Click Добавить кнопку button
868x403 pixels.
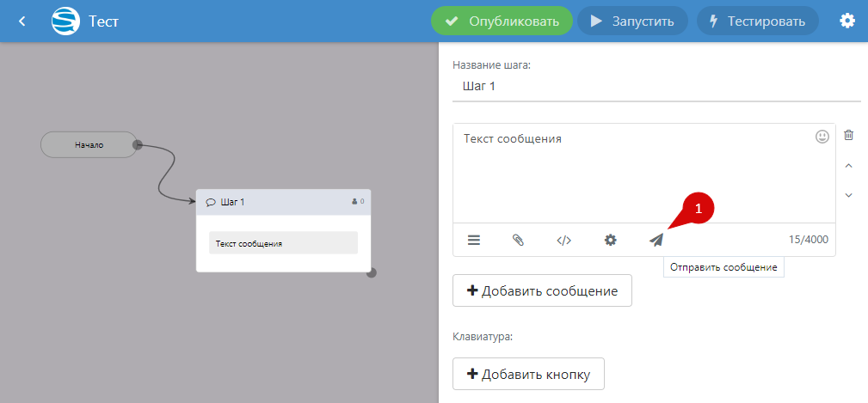coord(528,374)
